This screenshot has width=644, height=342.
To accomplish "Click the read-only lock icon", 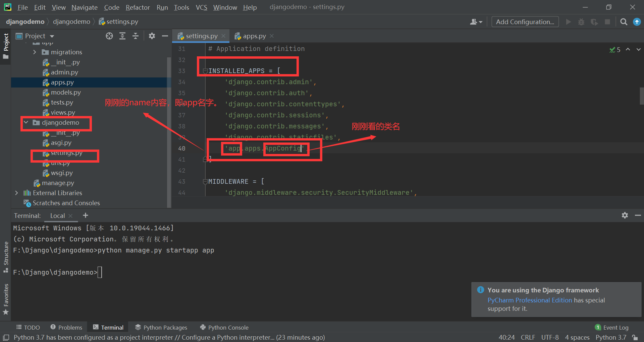I will point(635,337).
